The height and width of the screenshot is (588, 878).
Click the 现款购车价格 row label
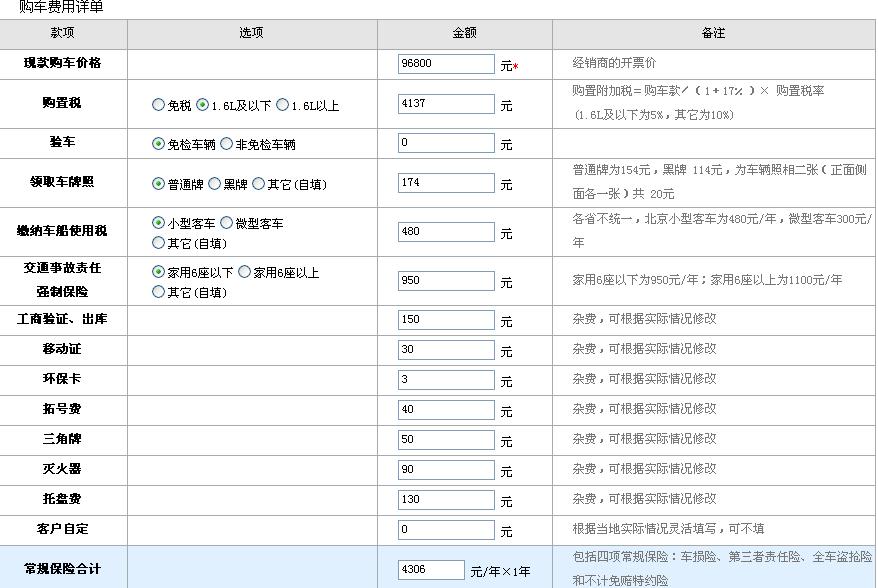(x=63, y=63)
